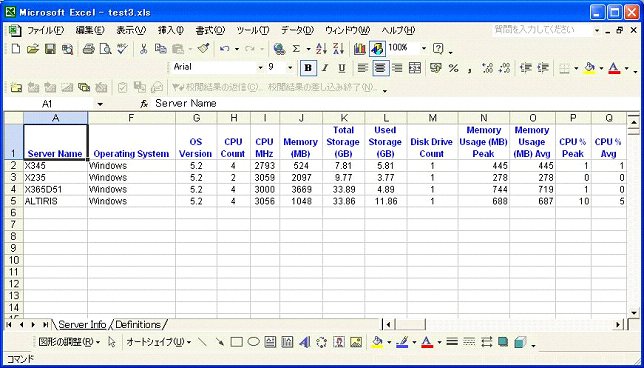The height and width of the screenshot is (368, 644).
Task: Open Print Preview
Action: [x=106, y=49]
